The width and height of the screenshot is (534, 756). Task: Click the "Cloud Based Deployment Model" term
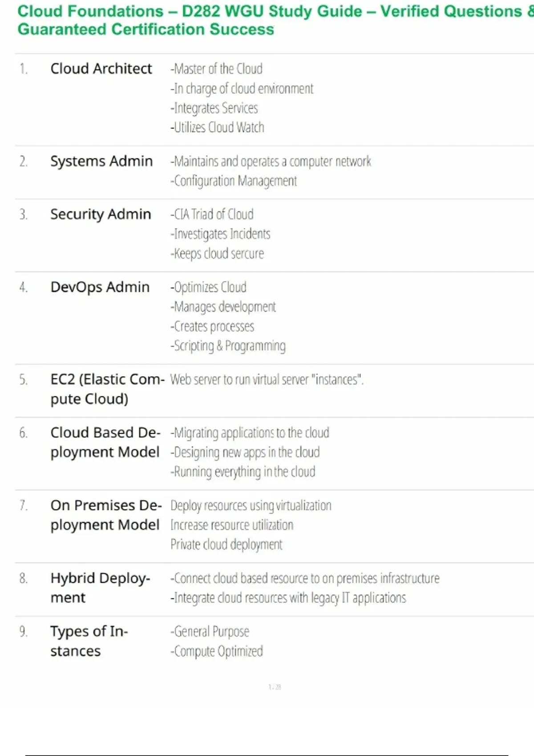point(105,442)
